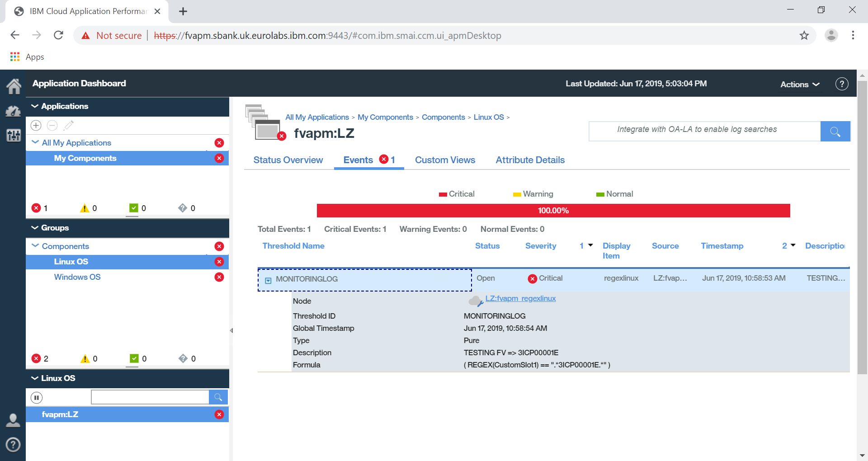Open All My Applications breadcrumb link

coord(317,117)
